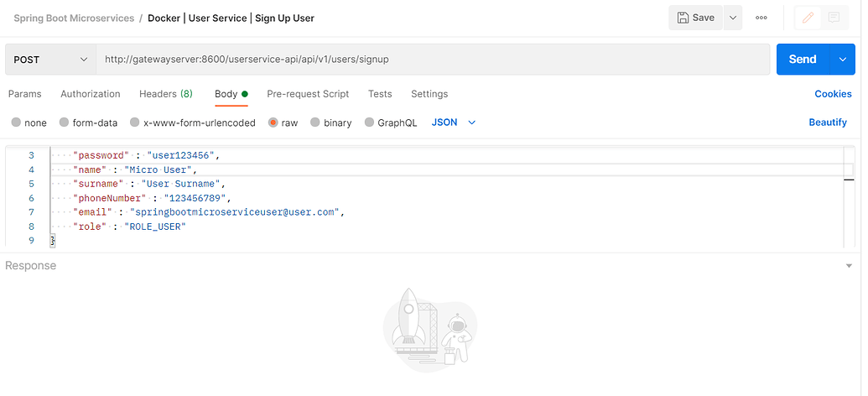Select the none body type
The height and width of the screenshot is (396, 868).
tap(29, 122)
